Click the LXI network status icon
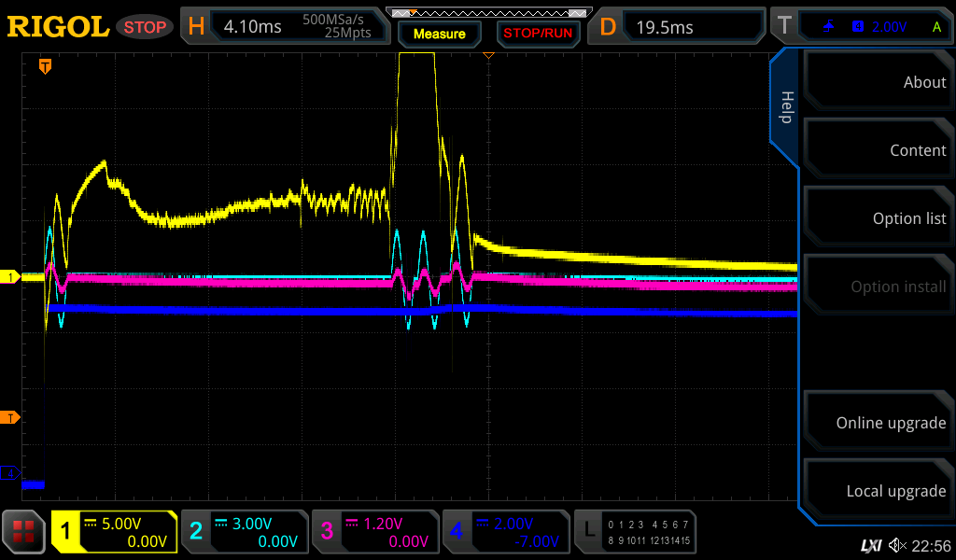The image size is (956, 560). point(870,545)
